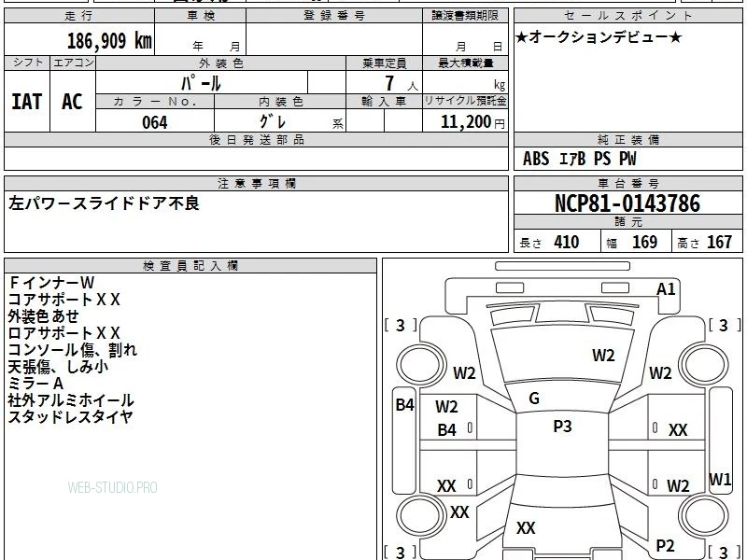The width and height of the screenshot is (747, 560).
Task: Select the inspector note 天張傷、しみ小
Action: tap(58, 367)
